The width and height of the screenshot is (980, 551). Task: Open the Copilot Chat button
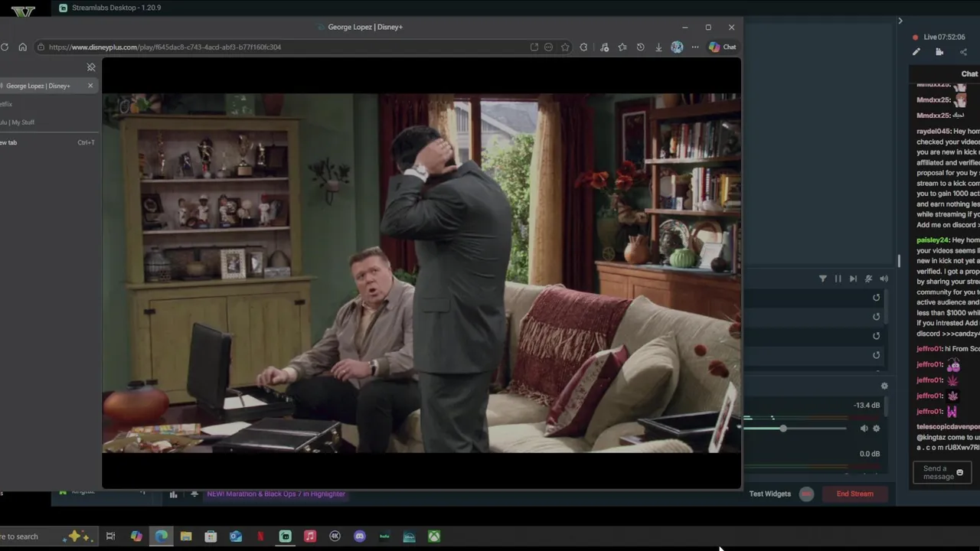pos(722,47)
